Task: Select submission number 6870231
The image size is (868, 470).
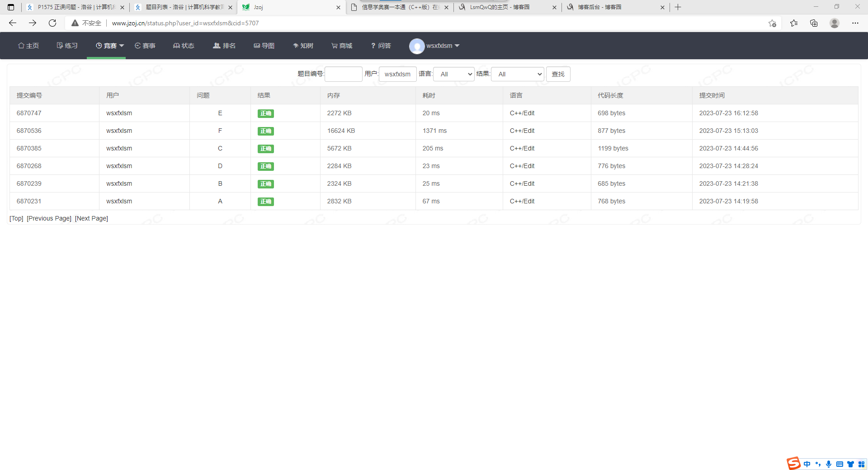Action: [x=29, y=201]
